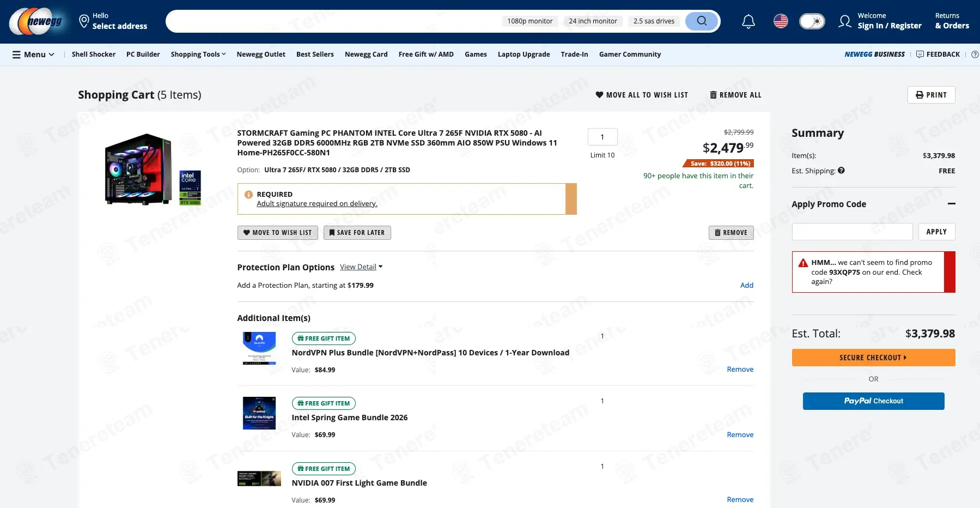Click the REMOVE button for gaming PC
This screenshot has width=980, height=508.
(731, 233)
